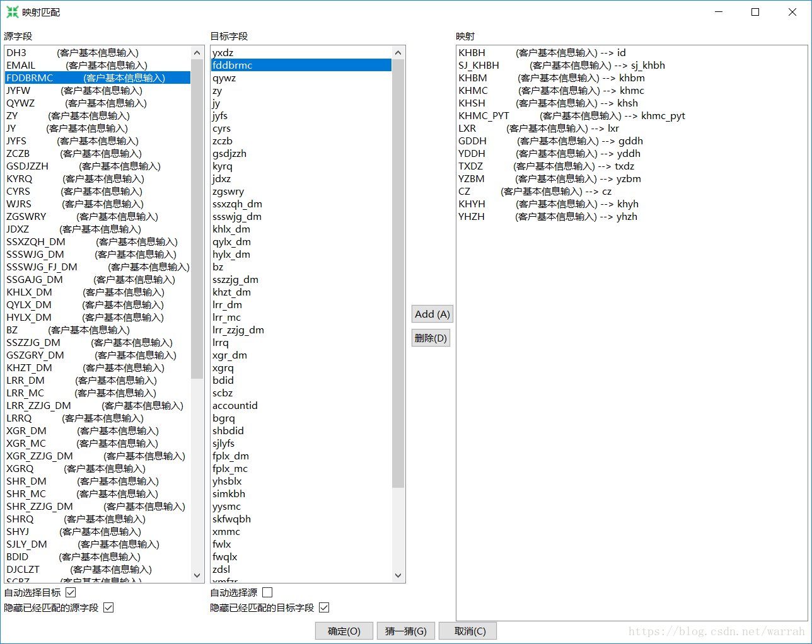Click the target field list scroll-up arrow

pyautogui.click(x=398, y=53)
